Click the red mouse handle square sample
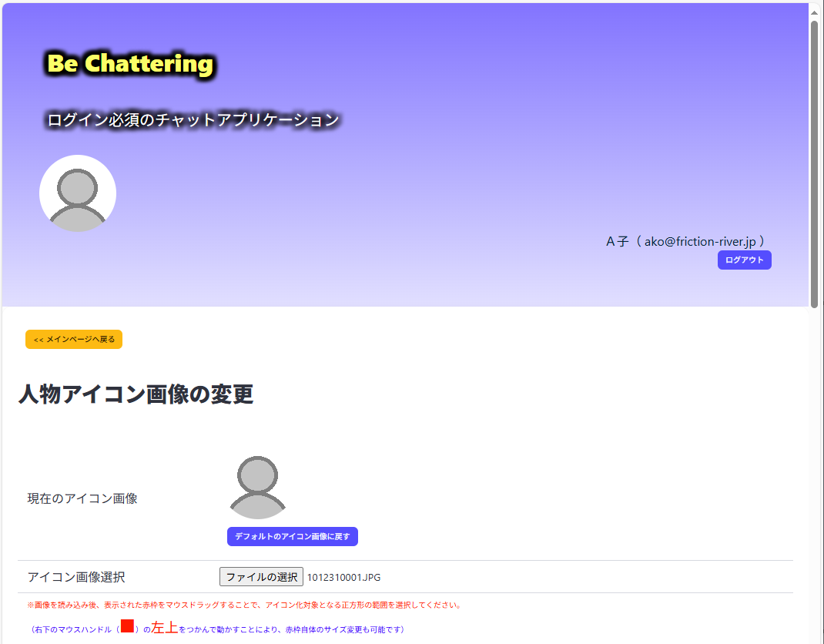Image resolution: width=824 pixels, height=644 pixels. (x=127, y=626)
